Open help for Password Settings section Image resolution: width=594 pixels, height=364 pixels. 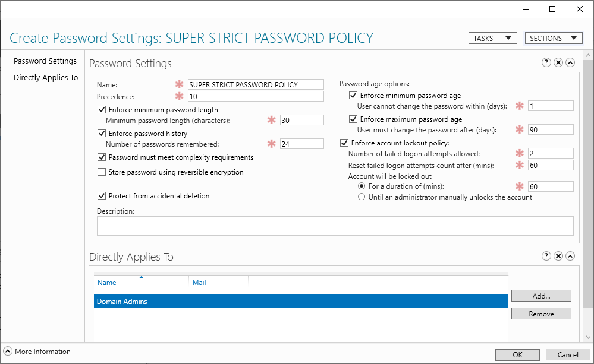pyautogui.click(x=546, y=62)
